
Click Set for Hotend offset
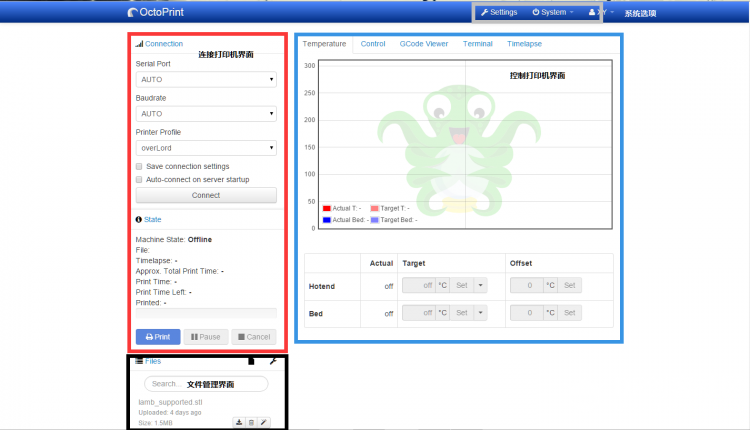click(x=570, y=286)
